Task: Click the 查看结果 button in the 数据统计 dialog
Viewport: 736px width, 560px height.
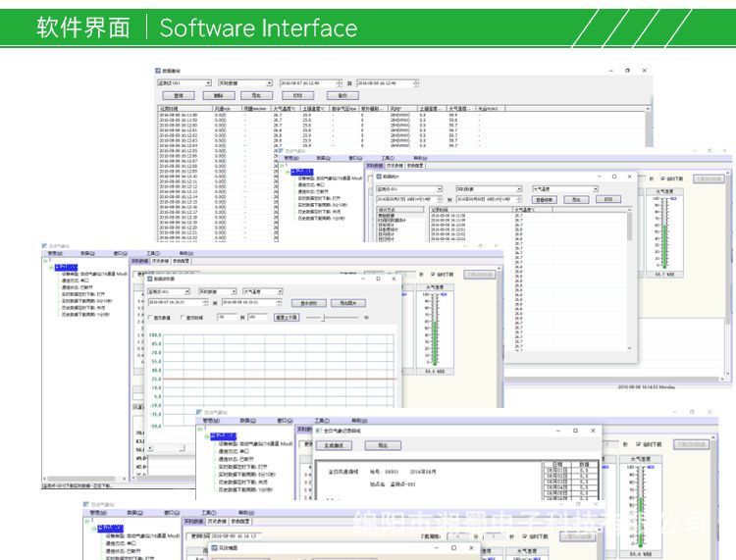Action: [x=544, y=200]
